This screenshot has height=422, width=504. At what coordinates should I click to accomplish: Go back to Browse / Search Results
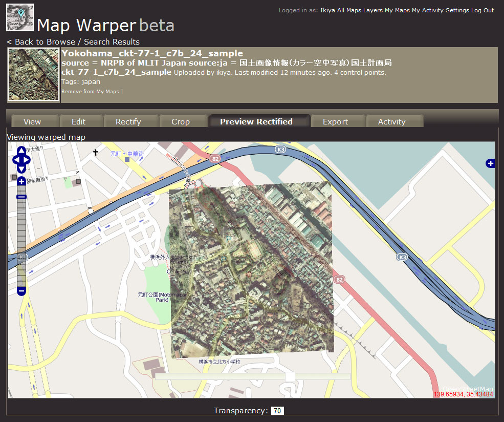pyautogui.click(x=73, y=42)
